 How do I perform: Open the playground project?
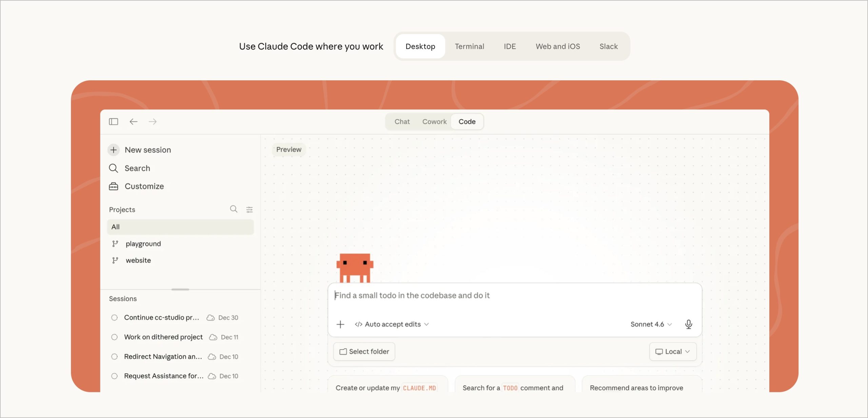(x=143, y=244)
